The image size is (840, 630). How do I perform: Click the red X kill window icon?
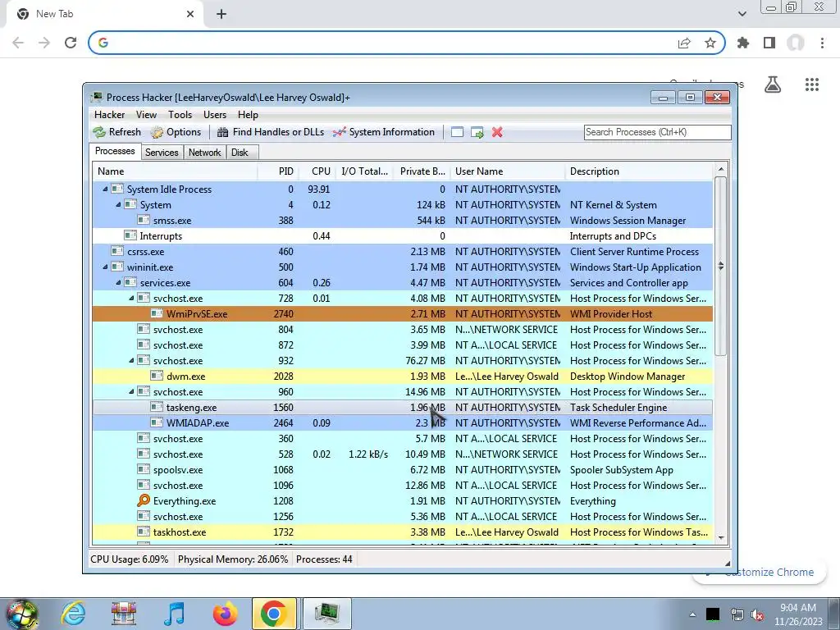coord(497,132)
